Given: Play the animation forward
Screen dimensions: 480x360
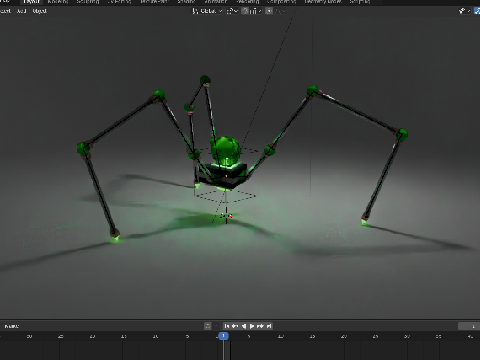Looking at the screenshot, I should [252, 326].
